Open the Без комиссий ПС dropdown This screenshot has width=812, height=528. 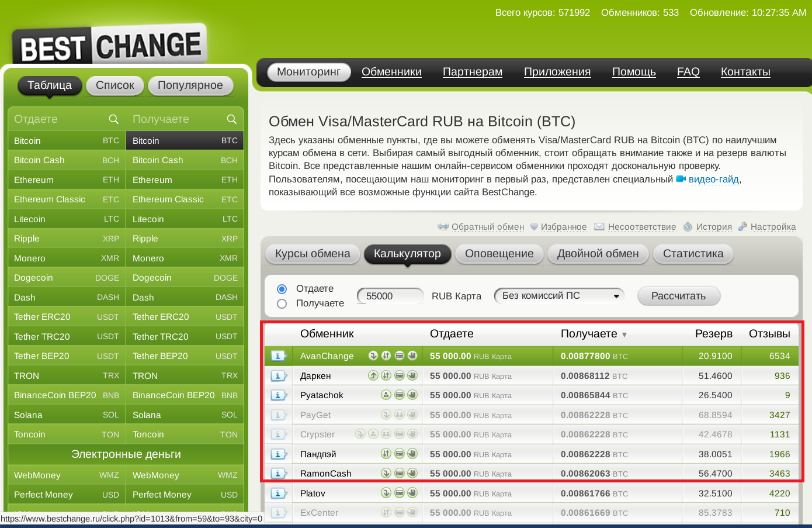click(559, 296)
